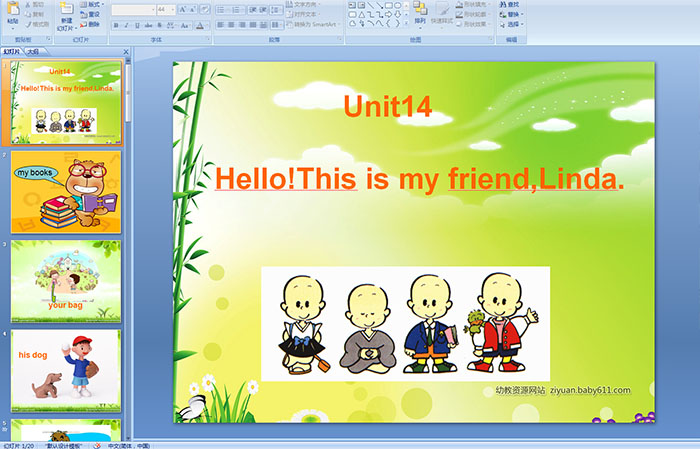Open the Text Direction dropdown
The image size is (700, 449).
click(x=303, y=4)
